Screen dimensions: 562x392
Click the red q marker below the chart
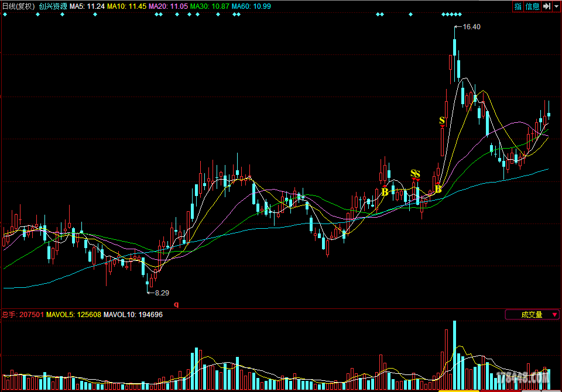(176, 305)
